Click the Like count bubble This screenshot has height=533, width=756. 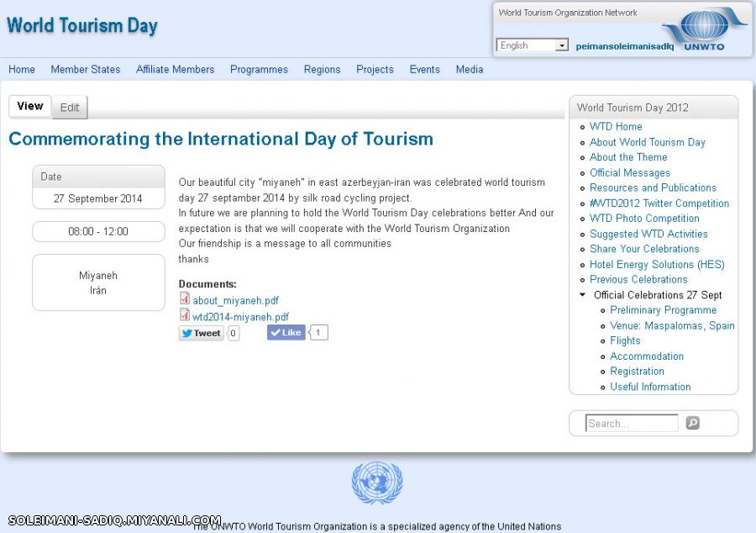[x=318, y=332]
